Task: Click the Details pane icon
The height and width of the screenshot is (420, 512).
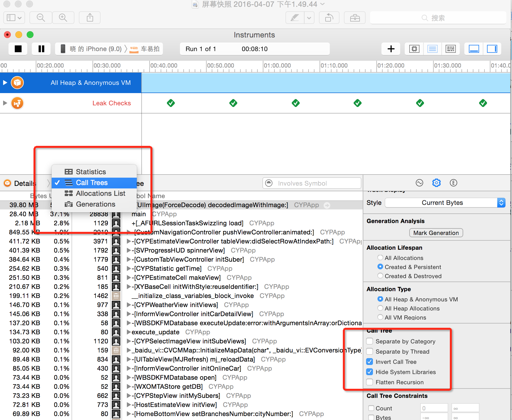Action: pyautogui.click(x=7, y=183)
